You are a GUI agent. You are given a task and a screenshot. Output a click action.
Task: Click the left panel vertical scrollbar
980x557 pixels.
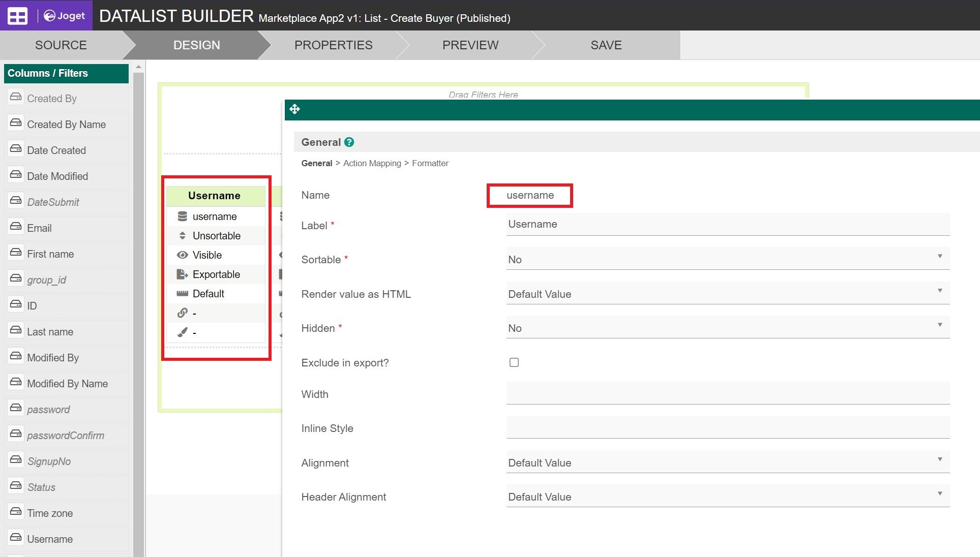coord(138,305)
